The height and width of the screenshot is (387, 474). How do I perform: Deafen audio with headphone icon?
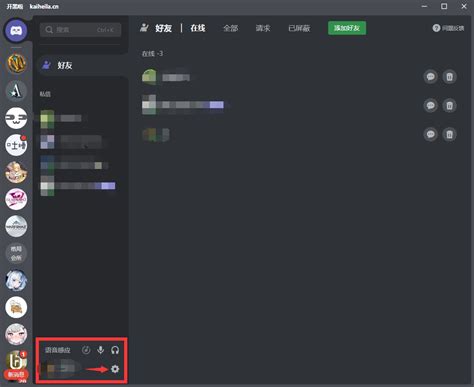click(x=115, y=350)
